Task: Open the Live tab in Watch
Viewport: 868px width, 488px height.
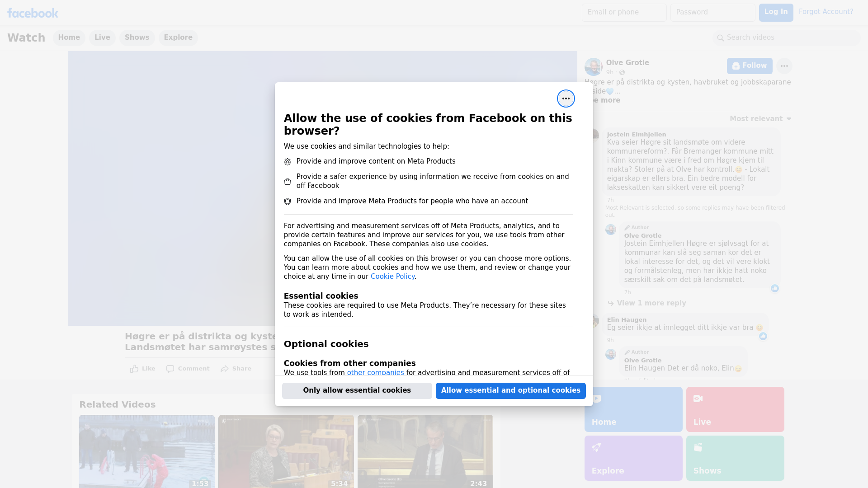Action: click(102, 38)
